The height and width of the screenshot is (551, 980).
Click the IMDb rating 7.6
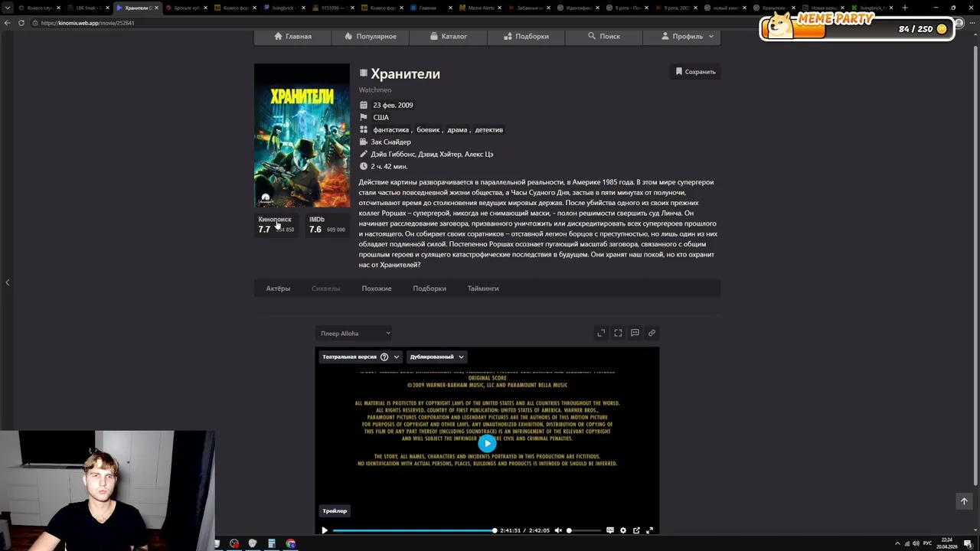pos(327,224)
